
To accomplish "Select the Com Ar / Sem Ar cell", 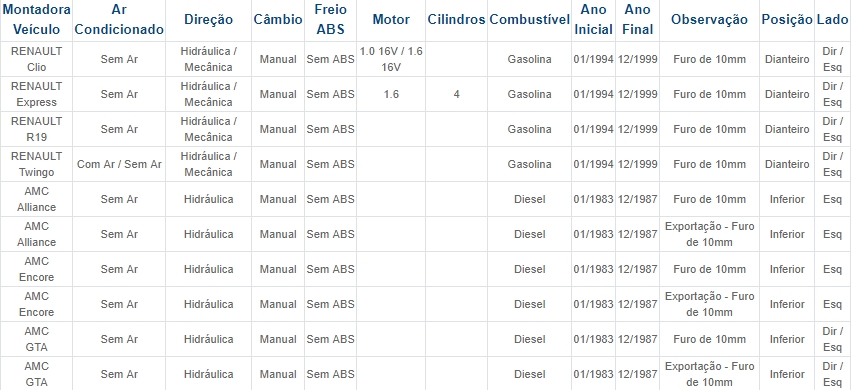I will (119, 164).
